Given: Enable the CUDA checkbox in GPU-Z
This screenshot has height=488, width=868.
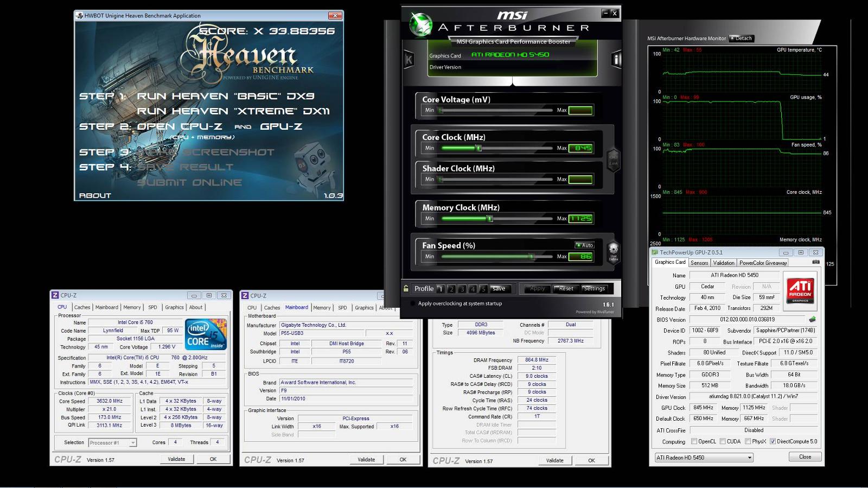Looking at the screenshot, I should pyautogui.click(x=723, y=441).
